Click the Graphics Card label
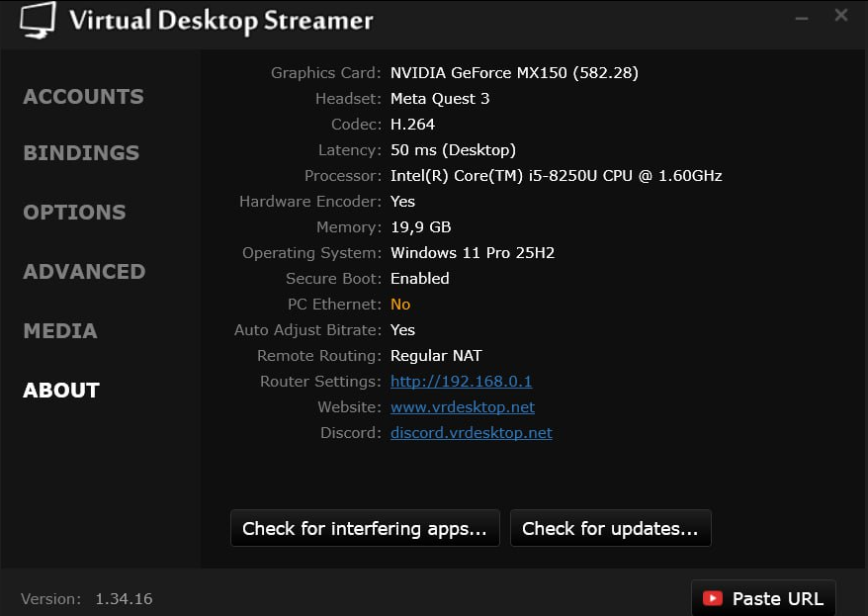 coord(325,73)
